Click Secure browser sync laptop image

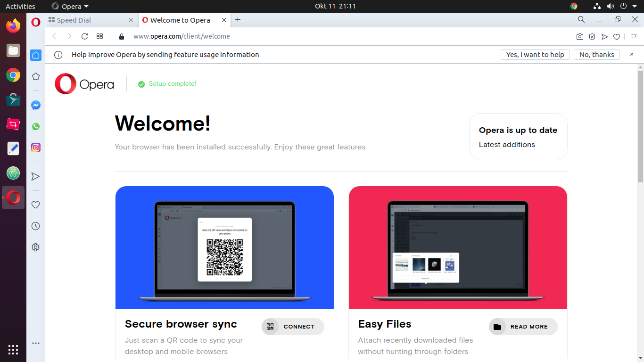[x=224, y=247]
